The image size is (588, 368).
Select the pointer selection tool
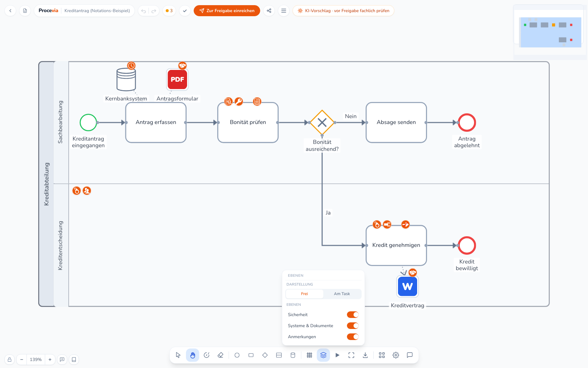[178, 355]
